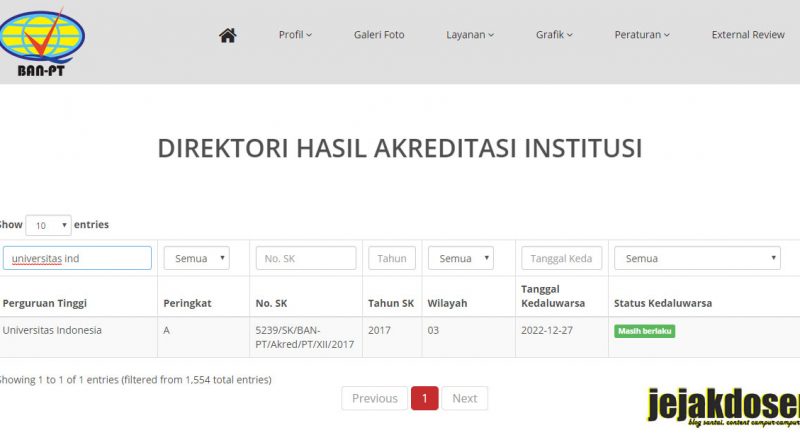Screen dimensions: 800x445
Task: Click the Tahun SK value 2017
Action: click(x=379, y=330)
